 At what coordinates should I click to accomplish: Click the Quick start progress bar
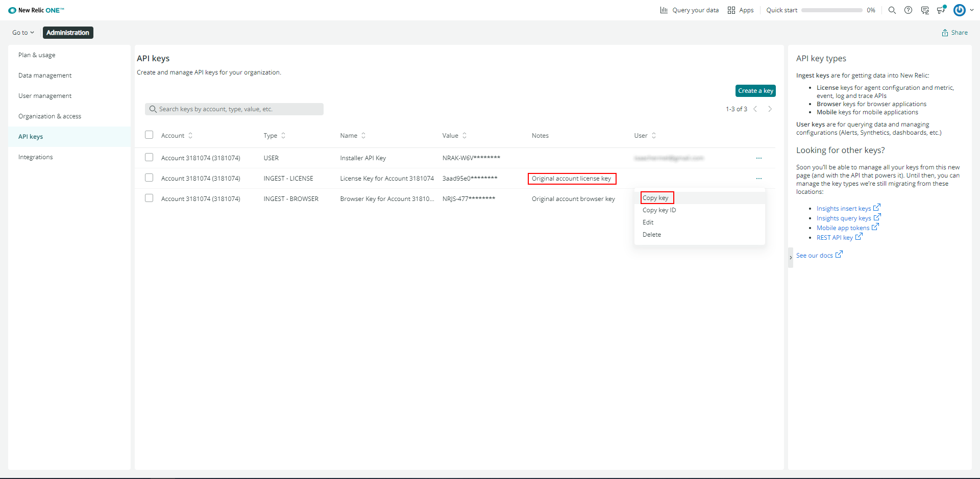tap(831, 10)
